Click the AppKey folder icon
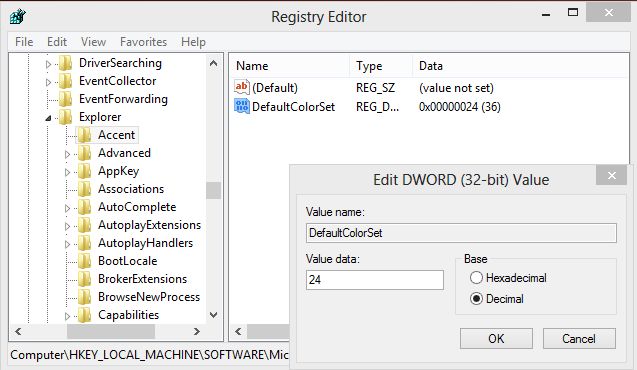 pyautogui.click(x=84, y=171)
